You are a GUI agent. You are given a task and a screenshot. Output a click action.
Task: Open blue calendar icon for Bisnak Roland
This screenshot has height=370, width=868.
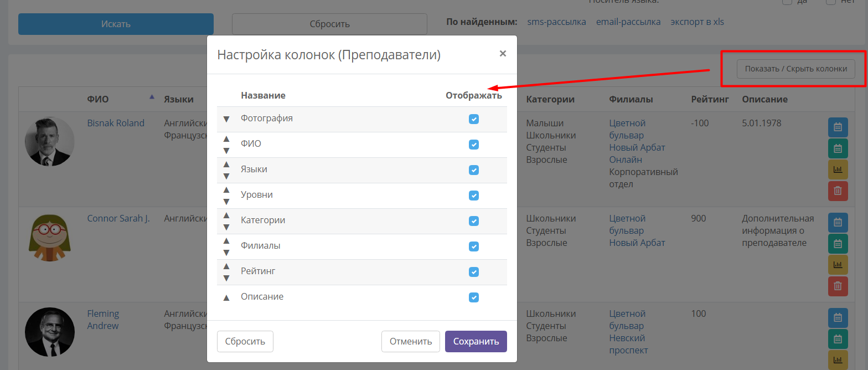coord(838,127)
